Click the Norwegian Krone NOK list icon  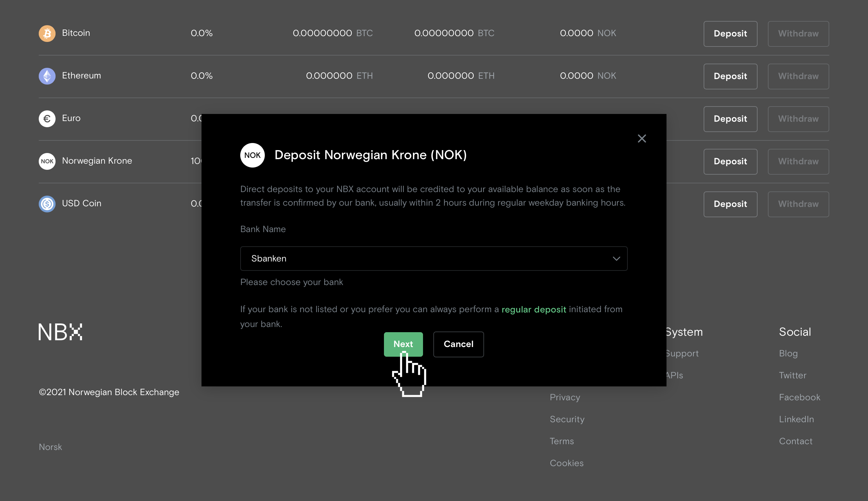[47, 161]
